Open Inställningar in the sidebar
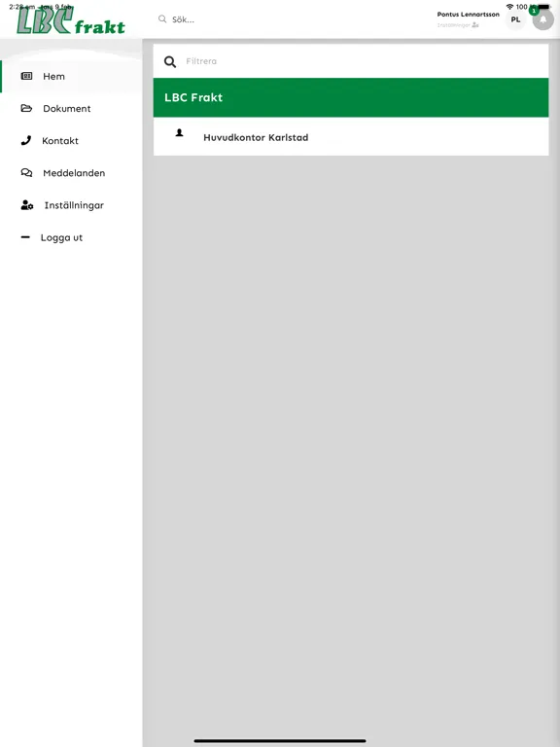The image size is (560, 747). point(71,205)
